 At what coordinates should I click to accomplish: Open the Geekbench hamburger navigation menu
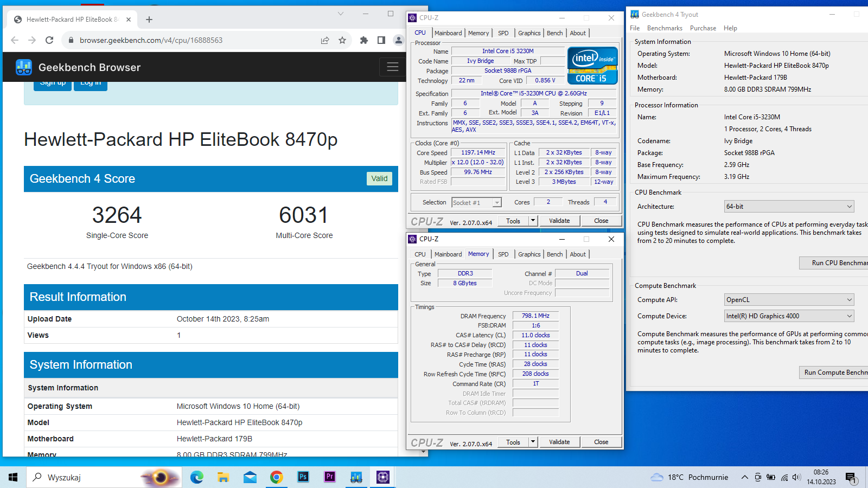(392, 67)
